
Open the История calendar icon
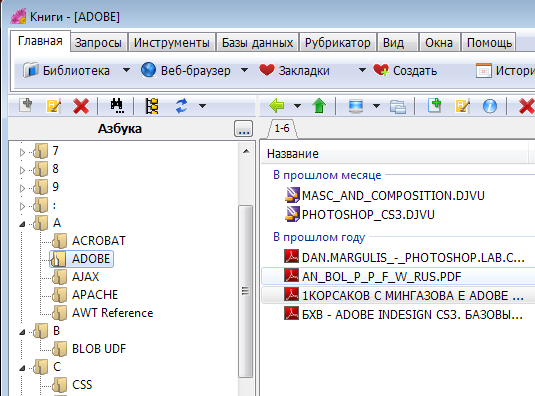(x=483, y=71)
